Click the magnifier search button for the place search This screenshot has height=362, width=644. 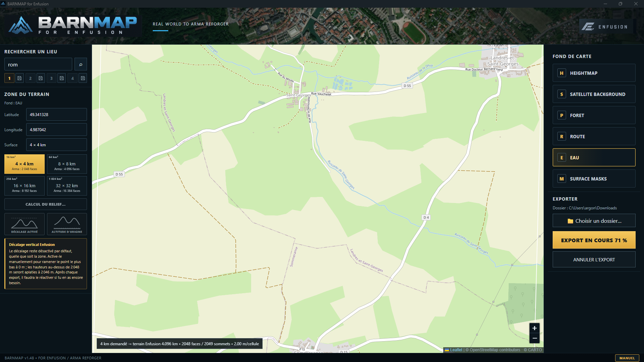click(81, 64)
